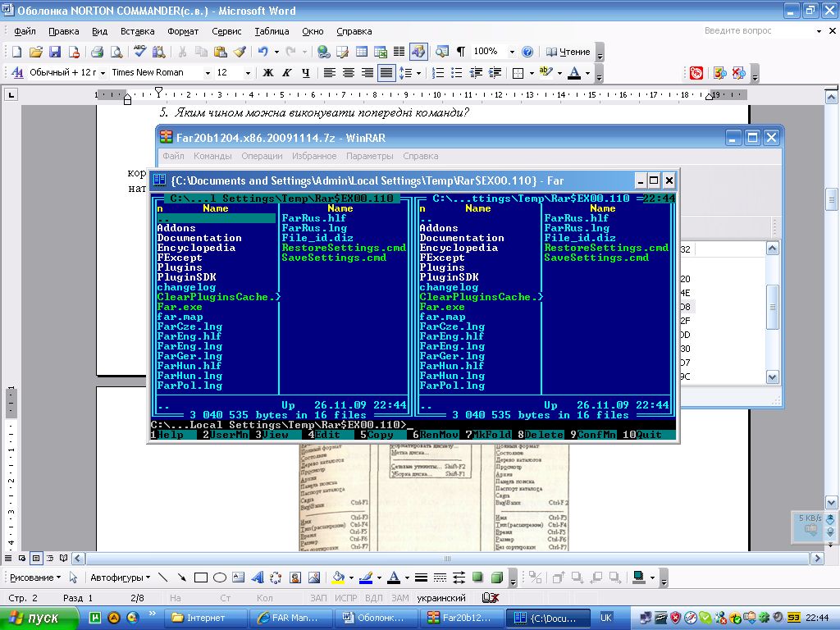Click the font color A swatch button
840x630 pixels.
pyautogui.click(x=574, y=72)
